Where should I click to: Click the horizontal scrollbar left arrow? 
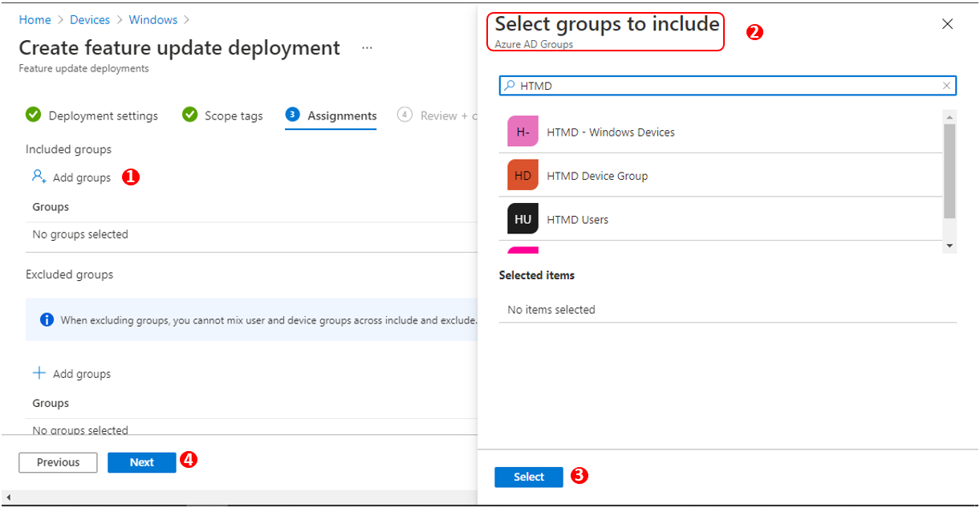click(x=7, y=498)
